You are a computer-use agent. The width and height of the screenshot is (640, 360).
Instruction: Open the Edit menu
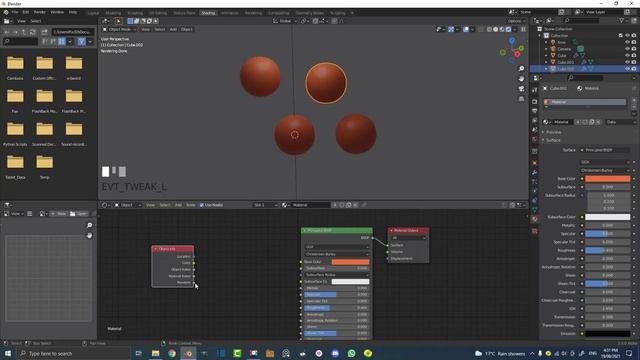26,12
